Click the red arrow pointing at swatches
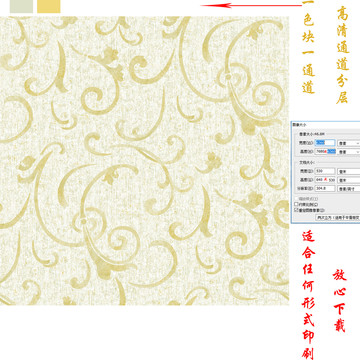This screenshot has width=360, height=360. 251,5
